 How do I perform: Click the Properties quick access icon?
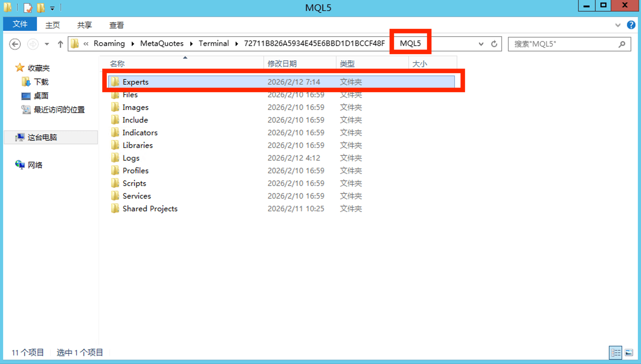point(28,8)
